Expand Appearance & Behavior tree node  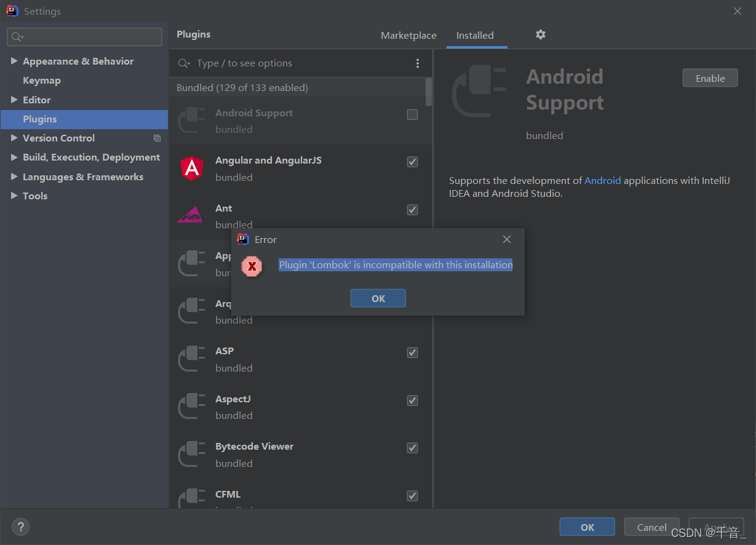(14, 61)
